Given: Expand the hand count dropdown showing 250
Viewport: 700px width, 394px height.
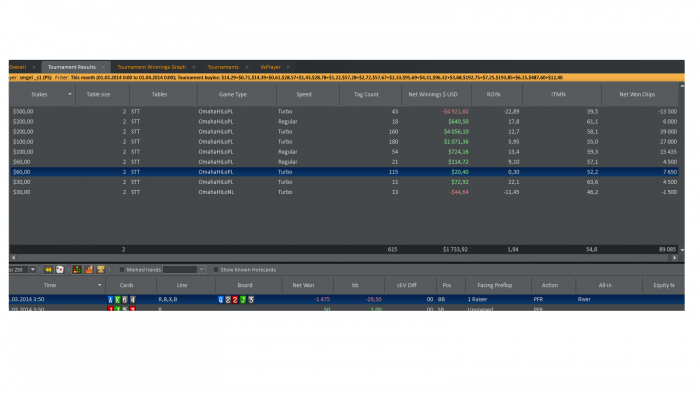Looking at the screenshot, I should click(33, 270).
